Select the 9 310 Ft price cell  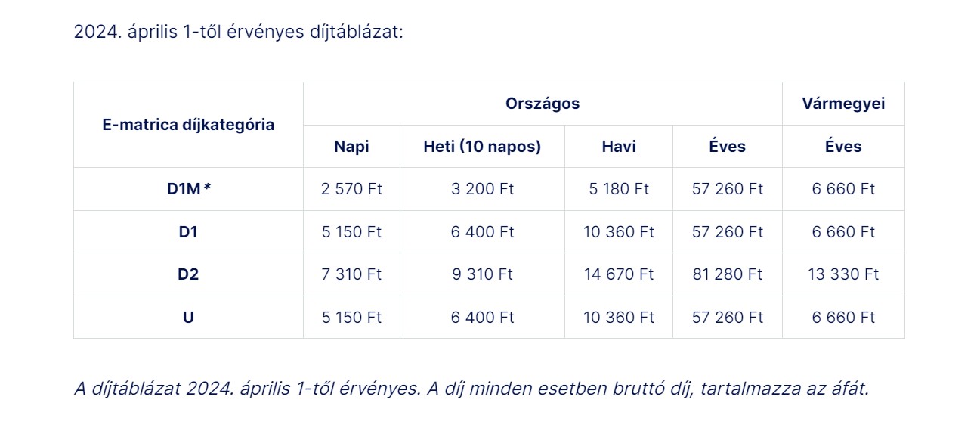[x=482, y=274]
